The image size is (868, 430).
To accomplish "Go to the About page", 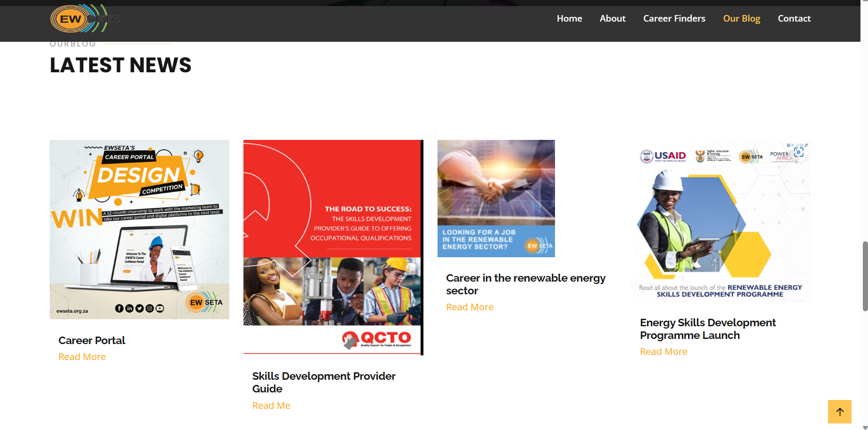I will tap(612, 18).
